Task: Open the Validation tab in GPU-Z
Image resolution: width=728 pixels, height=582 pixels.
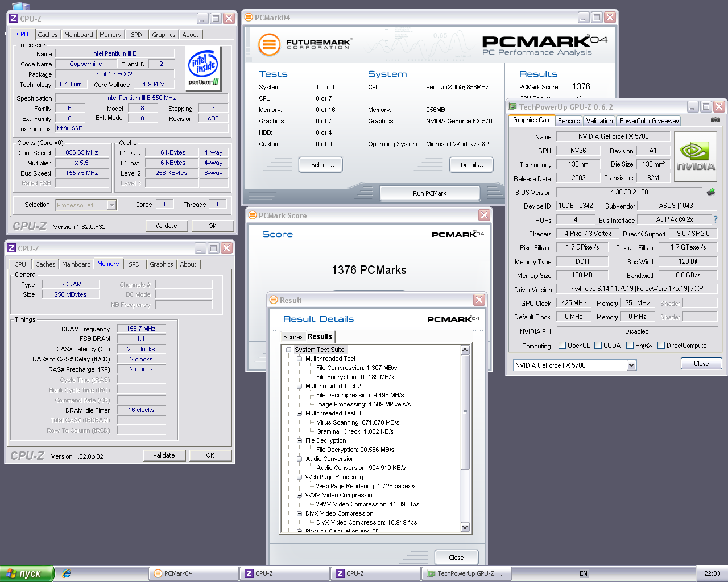Action: point(599,120)
